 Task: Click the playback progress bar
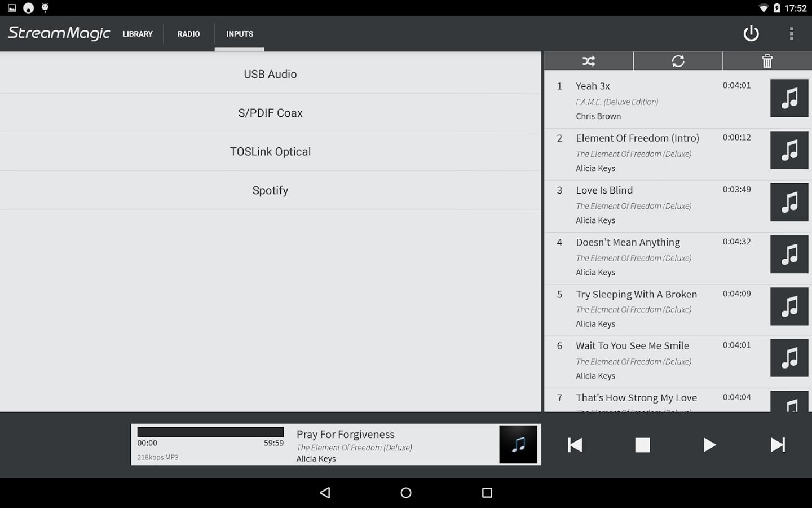(x=210, y=432)
